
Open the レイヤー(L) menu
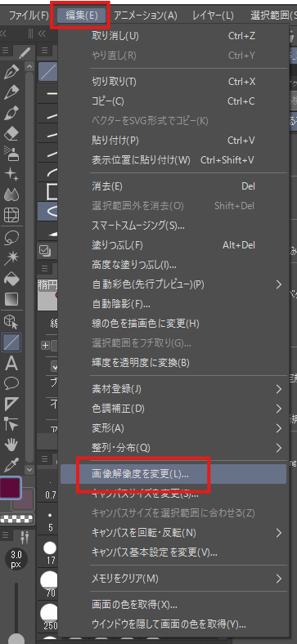tap(213, 16)
